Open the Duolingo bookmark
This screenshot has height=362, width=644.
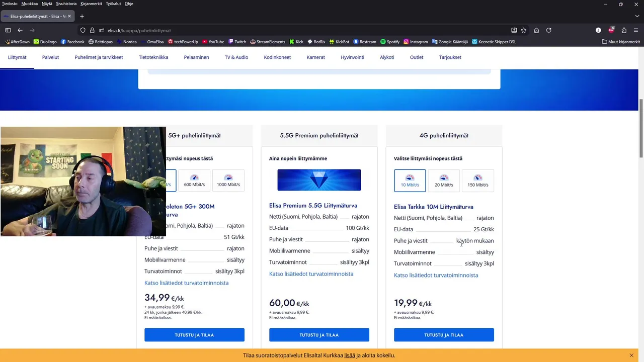[x=45, y=42]
